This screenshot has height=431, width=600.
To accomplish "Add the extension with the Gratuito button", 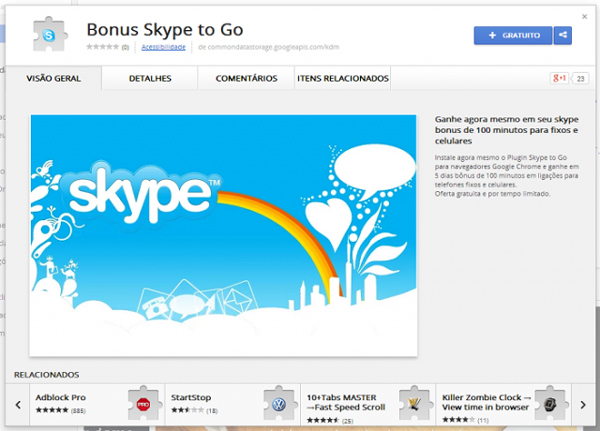I will coord(513,36).
